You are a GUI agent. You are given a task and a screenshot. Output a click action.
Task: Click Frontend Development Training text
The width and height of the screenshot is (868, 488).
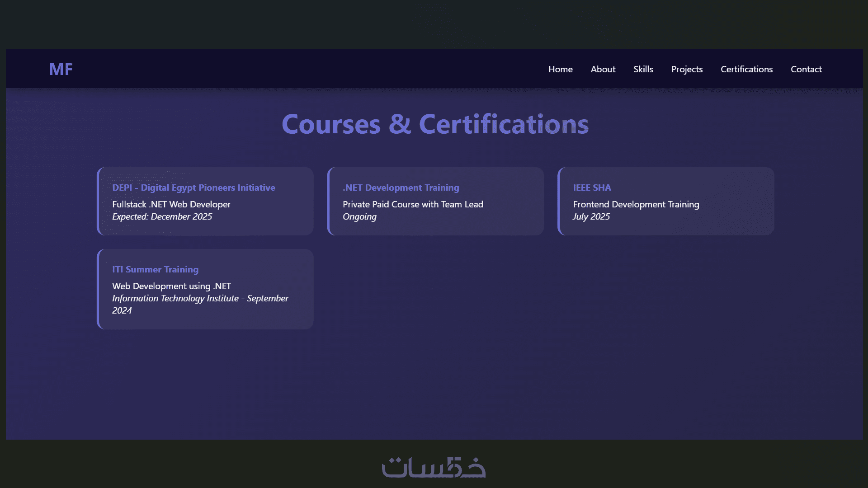tap(636, 204)
